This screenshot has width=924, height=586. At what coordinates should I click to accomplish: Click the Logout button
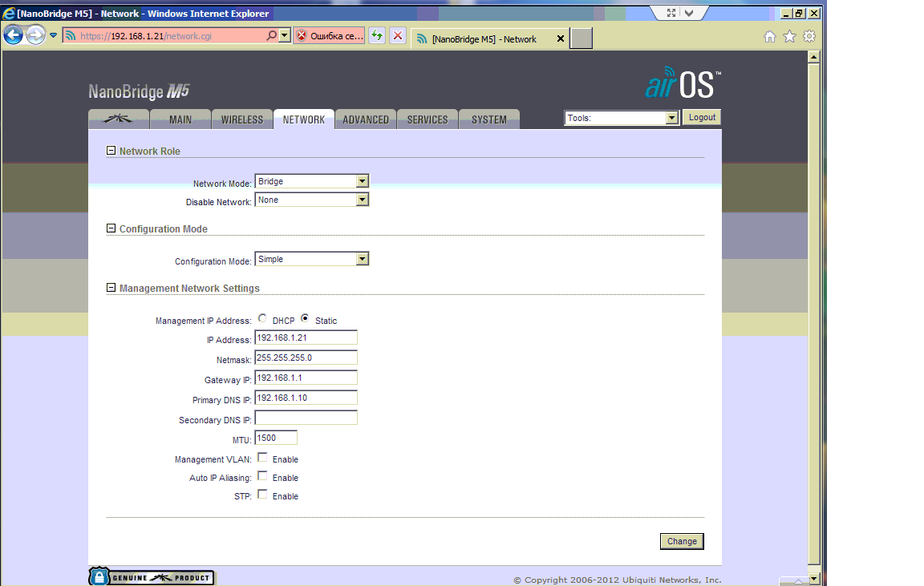pos(702,117)
